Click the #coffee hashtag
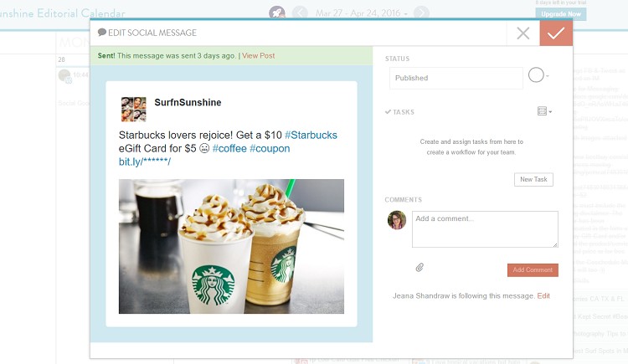 pyautogui.click(x=229, y=149)
